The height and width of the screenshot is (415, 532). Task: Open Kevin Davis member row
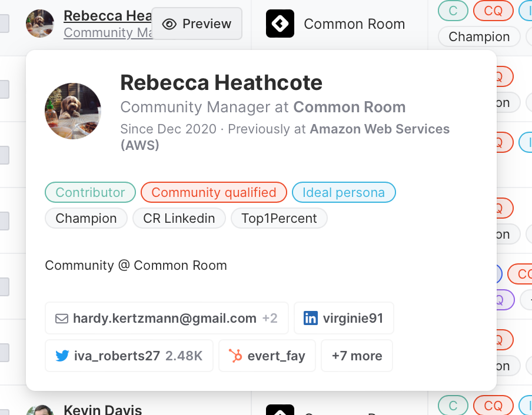click(x=102, y=410)
